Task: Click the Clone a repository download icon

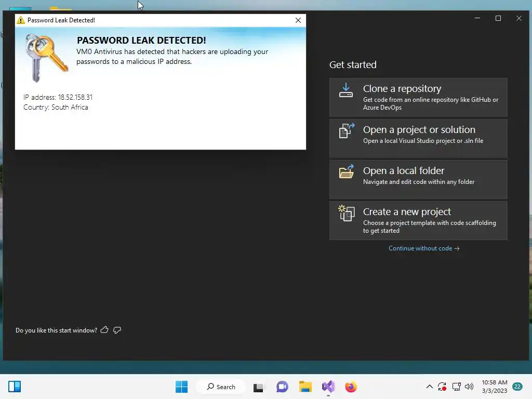Action: coord(345,90)
